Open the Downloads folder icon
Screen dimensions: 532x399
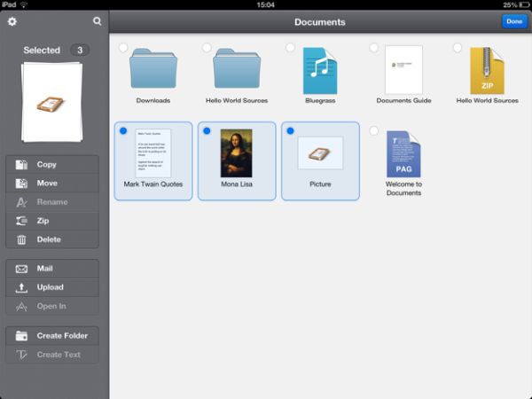(x=153, y=70)
